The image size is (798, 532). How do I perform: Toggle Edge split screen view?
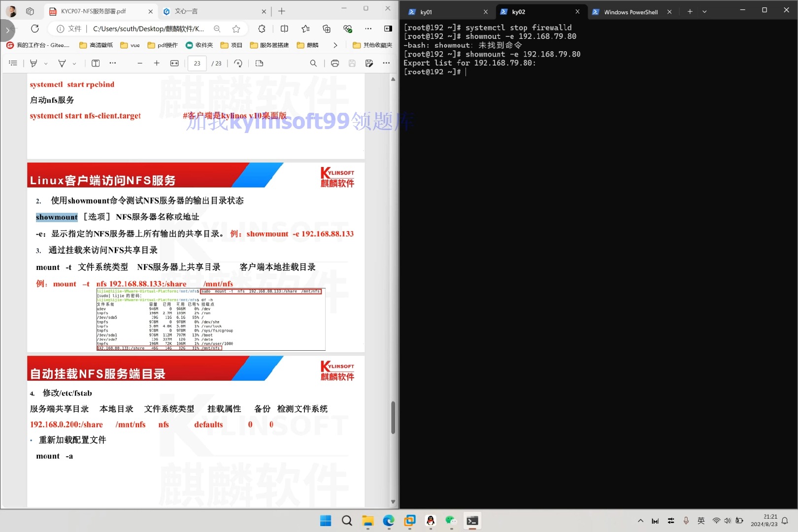coord(284,29)
